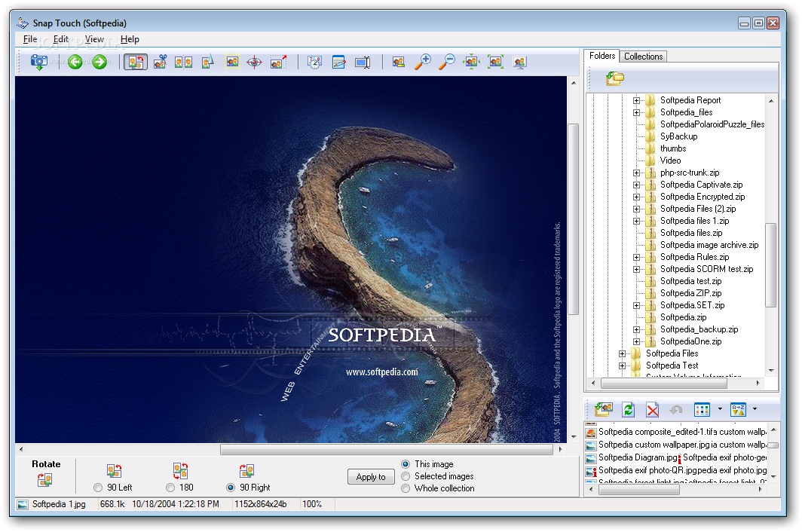Select the 180 rotation radio button
The image size is (802, 532).
(x=170, y=488)
